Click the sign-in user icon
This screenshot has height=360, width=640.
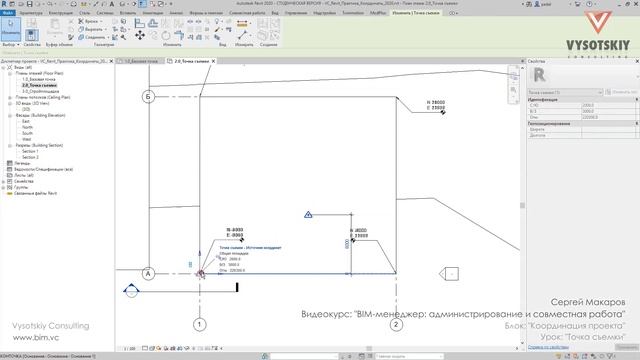[537, 4]
